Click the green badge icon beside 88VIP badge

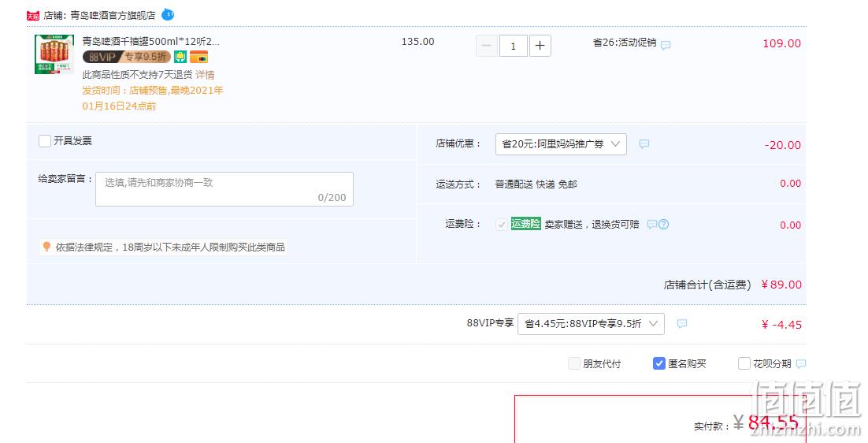point(180,57)
